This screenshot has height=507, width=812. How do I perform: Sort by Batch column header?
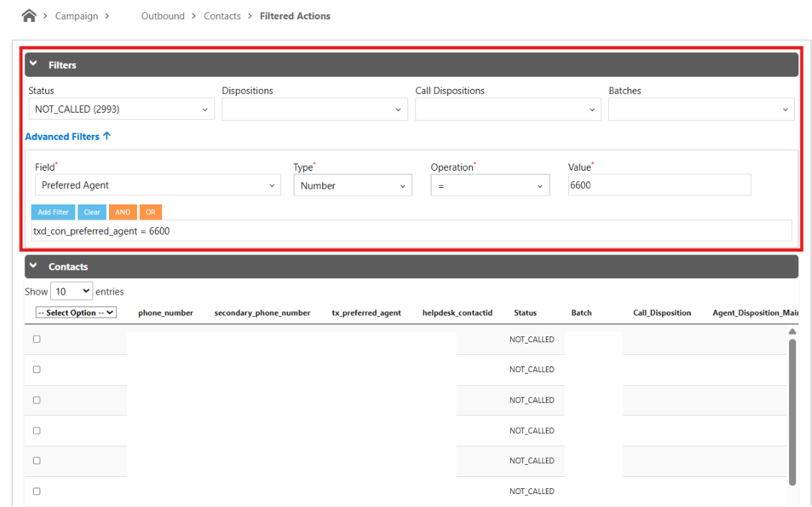[581, 313]
